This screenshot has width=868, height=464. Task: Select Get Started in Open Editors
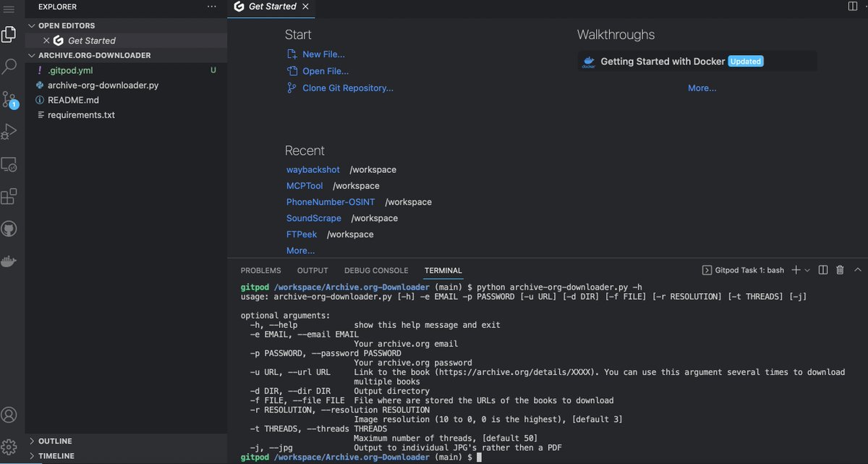126,41
